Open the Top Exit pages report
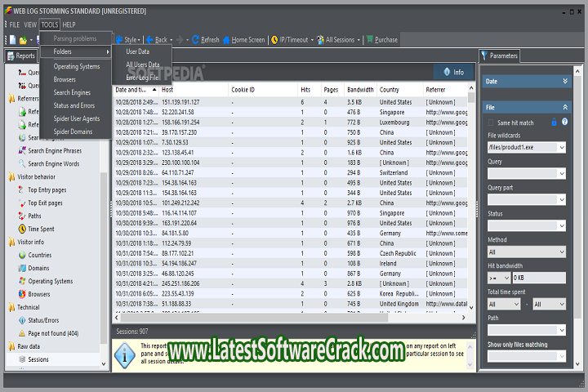 [46, 203]
